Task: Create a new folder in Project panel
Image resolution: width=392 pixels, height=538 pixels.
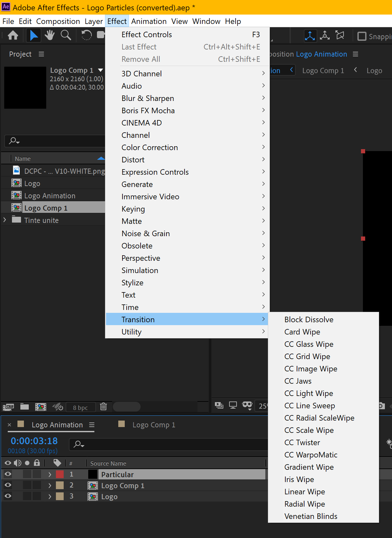Action: (25, 407)
